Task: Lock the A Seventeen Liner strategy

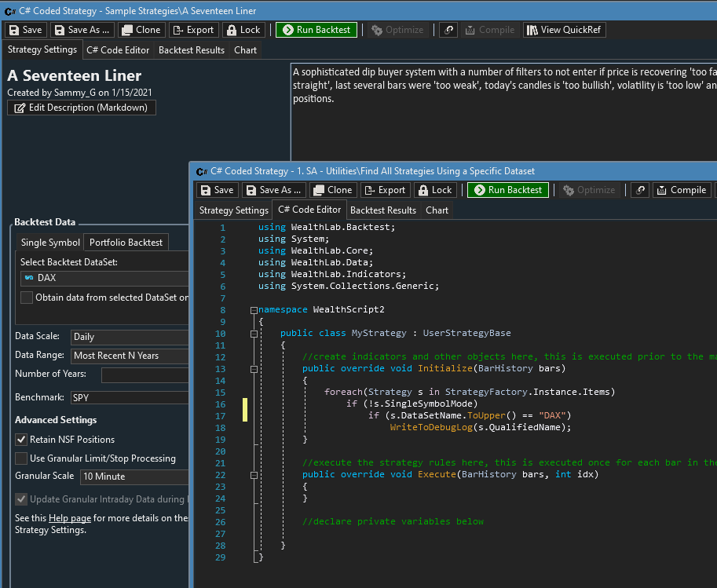Action: click(243, 30)
